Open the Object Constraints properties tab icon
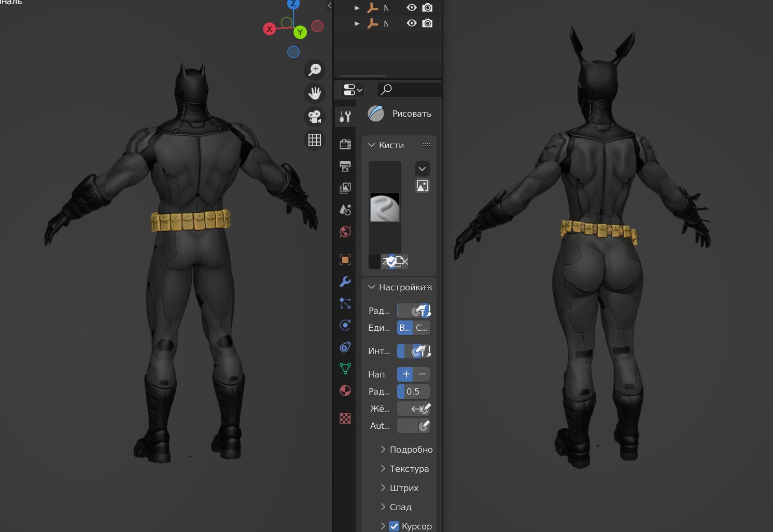 click(345, 347)
